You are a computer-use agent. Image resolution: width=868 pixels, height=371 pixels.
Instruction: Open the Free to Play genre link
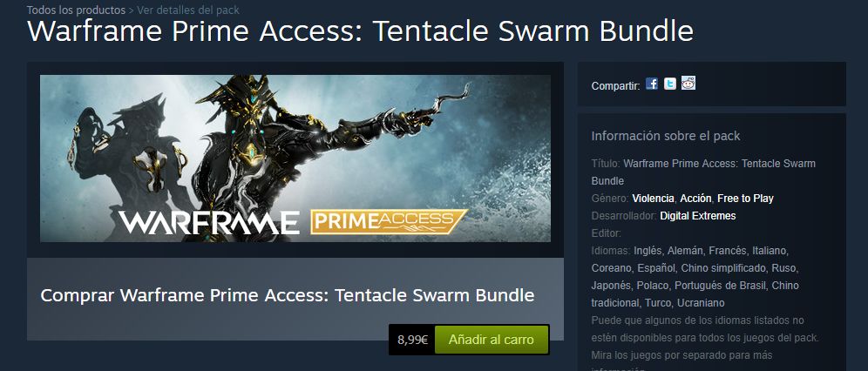pyautogui.click(x=745, y=199)
